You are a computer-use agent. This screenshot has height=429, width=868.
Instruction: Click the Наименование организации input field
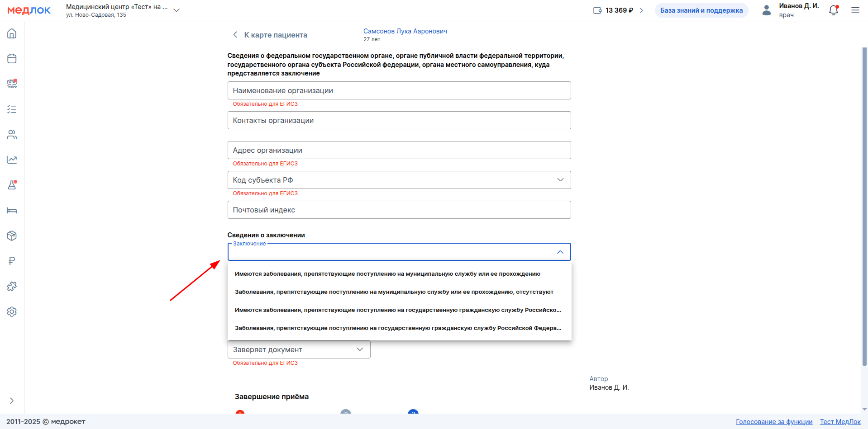[399, 90]
